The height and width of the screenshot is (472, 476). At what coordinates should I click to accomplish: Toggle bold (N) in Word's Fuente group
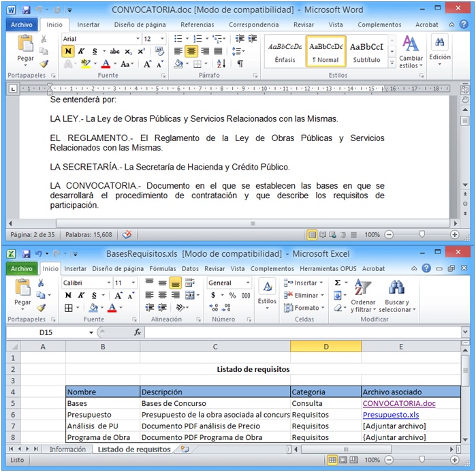[x=68, y=51]
